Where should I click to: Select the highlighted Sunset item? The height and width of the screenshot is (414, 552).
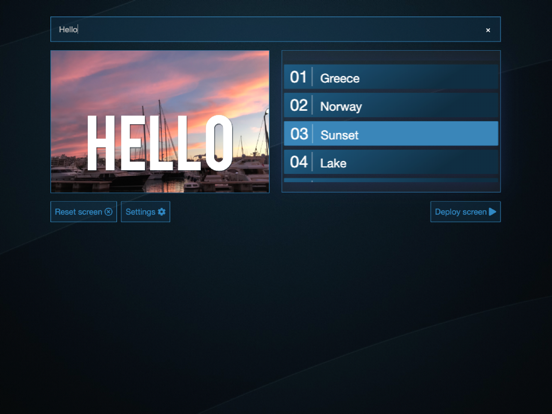tap(391, 134)
